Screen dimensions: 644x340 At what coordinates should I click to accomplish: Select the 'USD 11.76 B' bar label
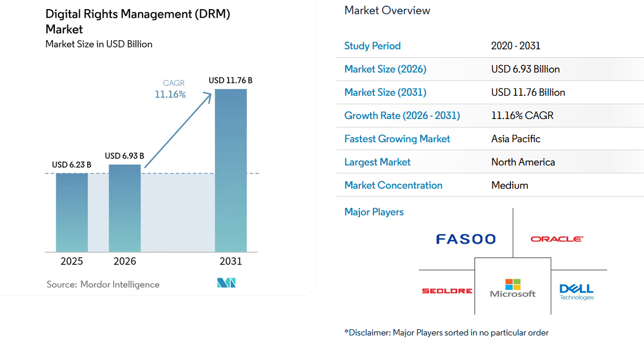[230, 80]
